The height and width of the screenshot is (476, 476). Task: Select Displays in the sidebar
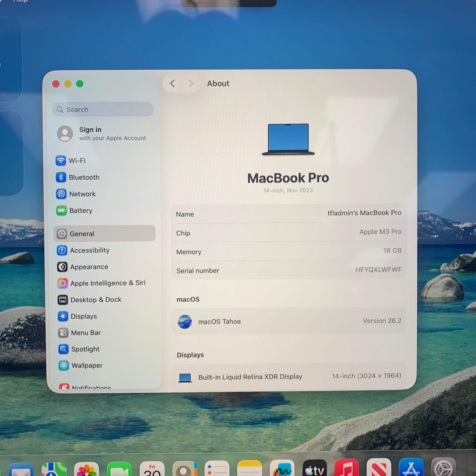click(x=77, y=316)
